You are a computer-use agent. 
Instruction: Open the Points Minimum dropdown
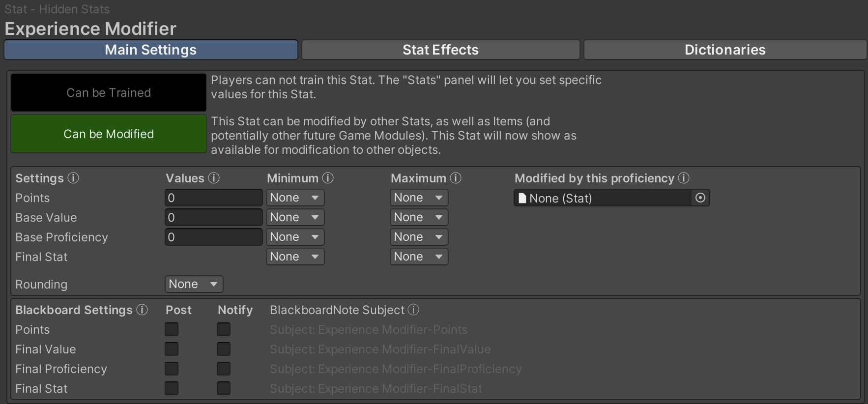pos(295,198)
